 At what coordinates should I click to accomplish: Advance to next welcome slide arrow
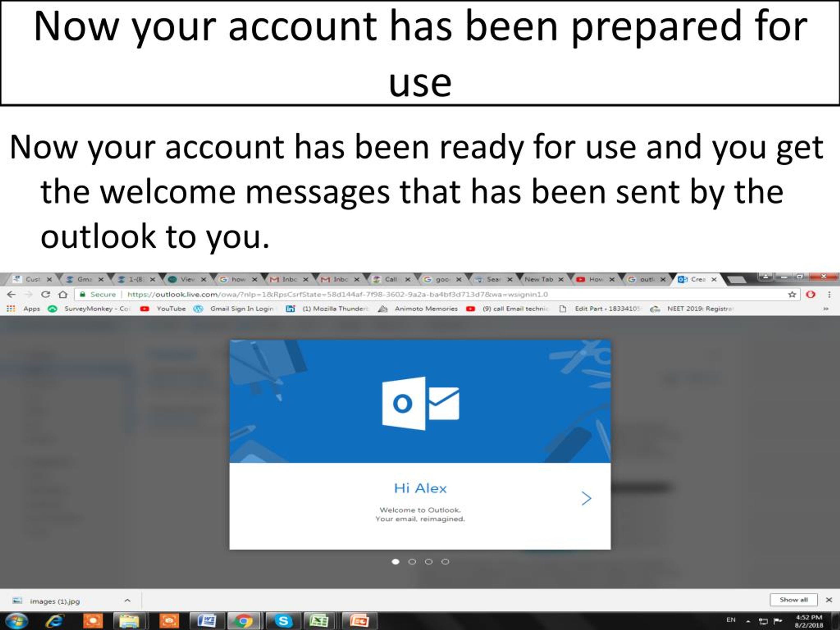pyautogui.click(x=586, y=498)
